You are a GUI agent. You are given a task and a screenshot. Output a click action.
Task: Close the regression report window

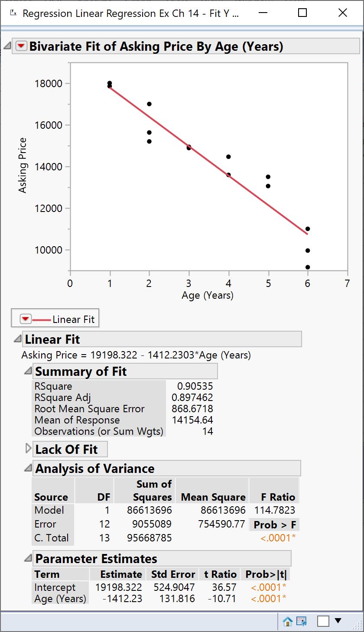tap(343, 13)
